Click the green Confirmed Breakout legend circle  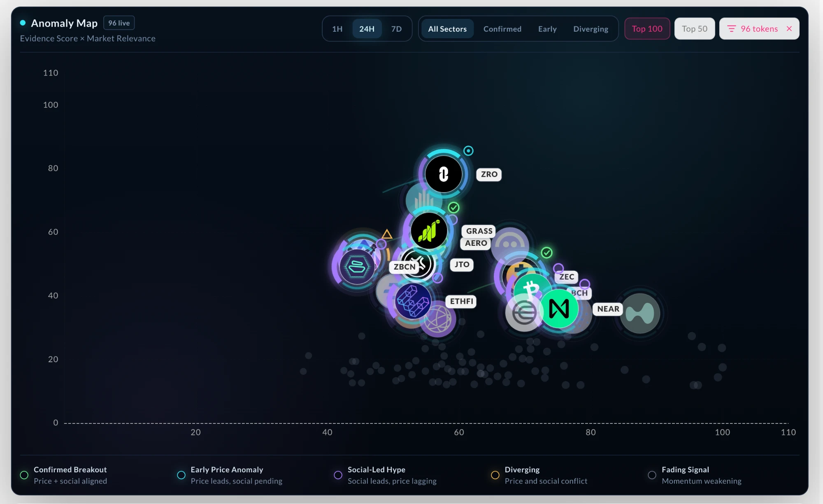(x=24, y=475)
